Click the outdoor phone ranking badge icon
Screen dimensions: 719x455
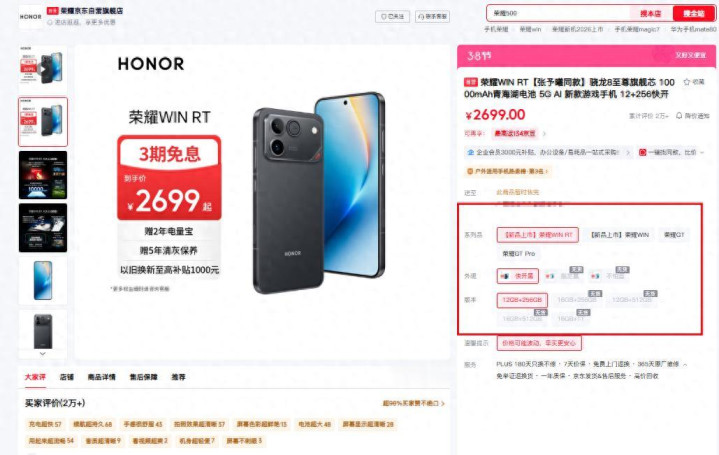470,171
